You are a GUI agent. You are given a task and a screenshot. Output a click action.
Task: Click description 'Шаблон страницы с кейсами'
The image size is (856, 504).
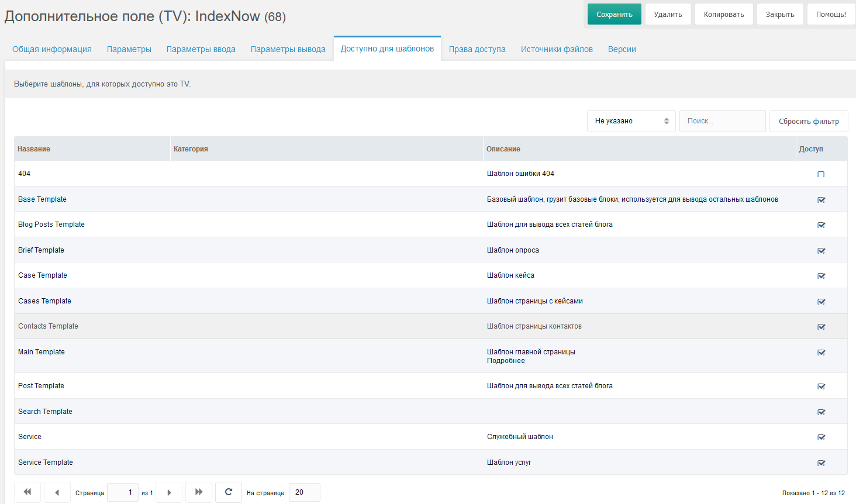click(535, 301)
